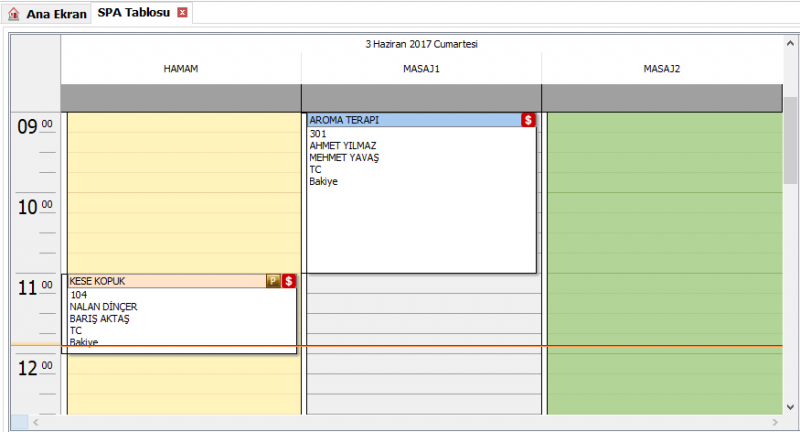Click horizontal scrollbar right arrow

click(x=775, y=422)
